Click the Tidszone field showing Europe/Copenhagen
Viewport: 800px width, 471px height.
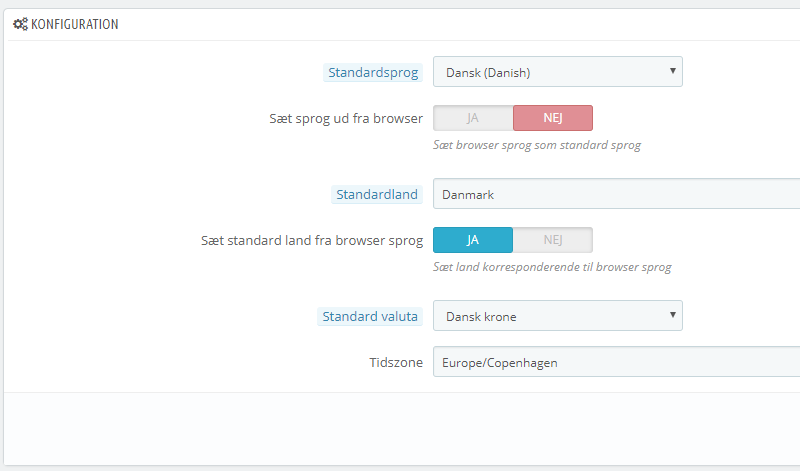click(615, 362)
